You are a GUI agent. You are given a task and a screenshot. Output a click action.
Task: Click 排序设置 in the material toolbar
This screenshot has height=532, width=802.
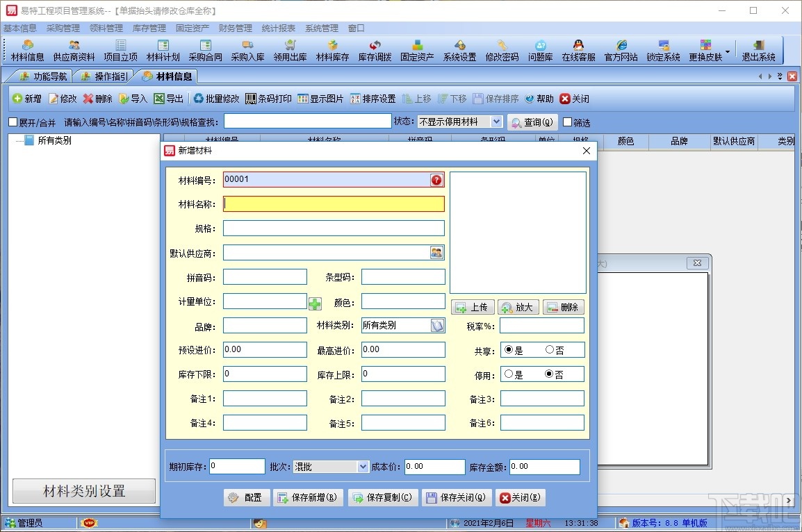pyautogui.click(x=373, y=99)
